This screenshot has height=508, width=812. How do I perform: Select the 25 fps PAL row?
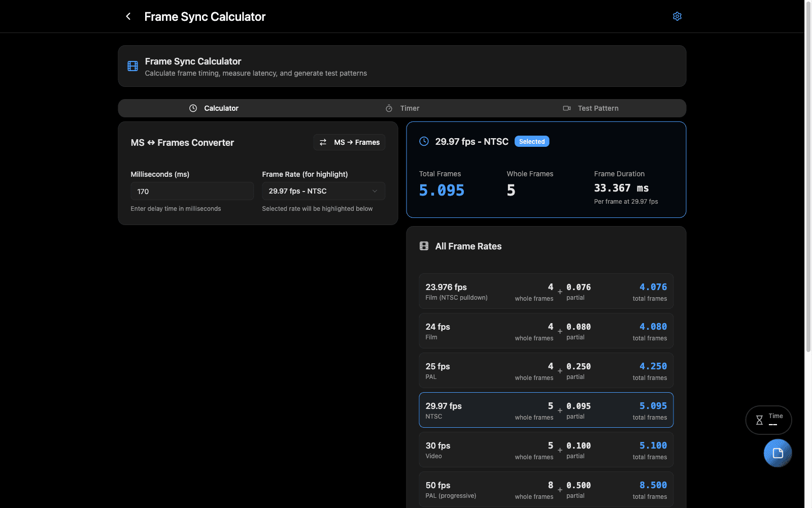(x=546, y=370)
